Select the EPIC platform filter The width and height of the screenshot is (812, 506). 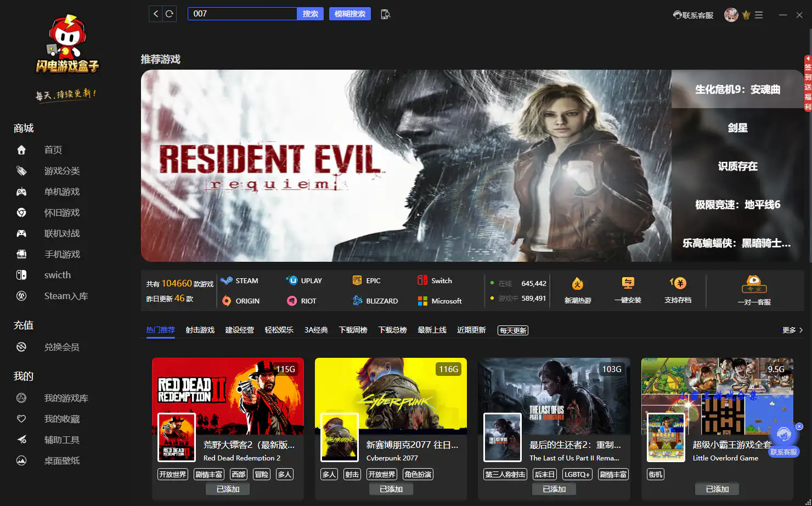click(x=366, y=280)
